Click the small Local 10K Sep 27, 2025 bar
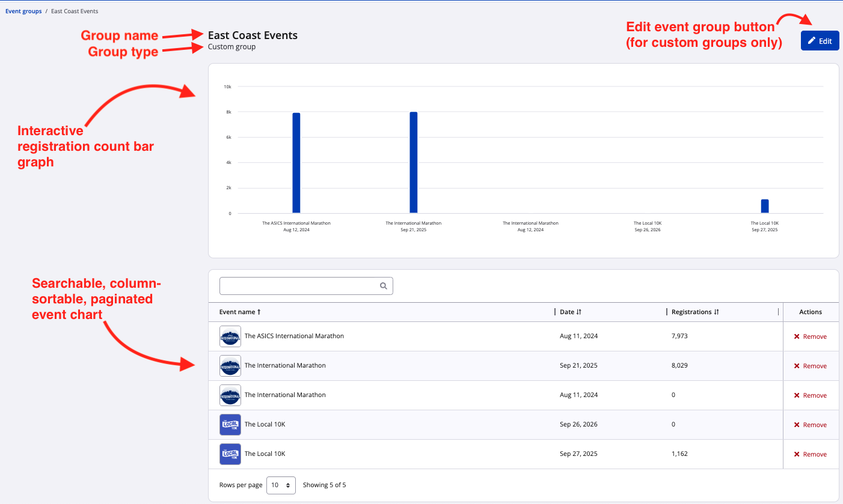 pos(765,206)
